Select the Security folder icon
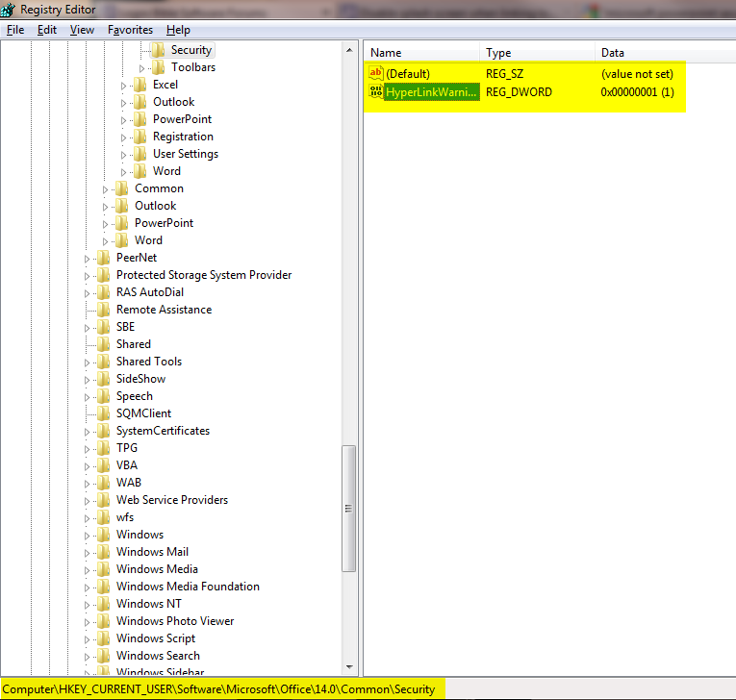736x700 pixels. point(158,50)
